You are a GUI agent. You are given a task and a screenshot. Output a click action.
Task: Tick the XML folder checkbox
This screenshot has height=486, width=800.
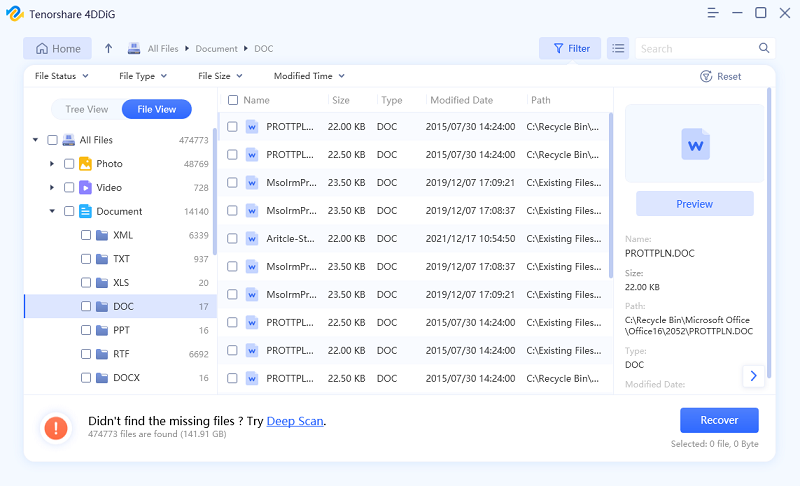(x=86, y=235)
